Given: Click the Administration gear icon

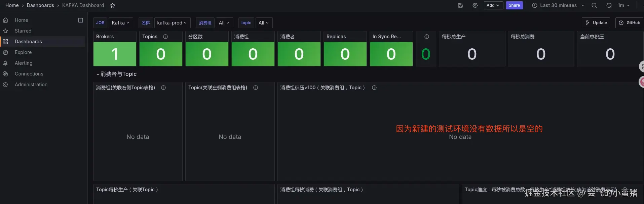Looking at the screenshot, I should [5, 85].
